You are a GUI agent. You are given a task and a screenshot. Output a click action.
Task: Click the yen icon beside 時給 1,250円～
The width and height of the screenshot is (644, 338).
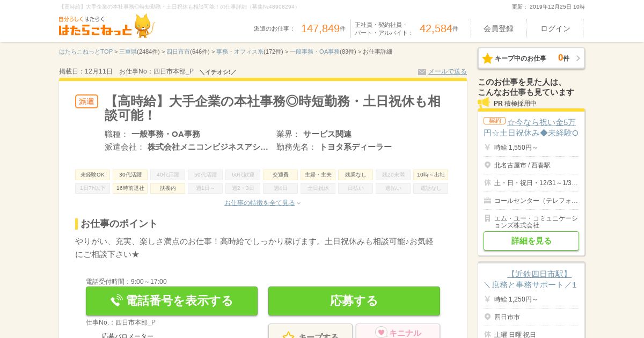[x=487, y=299]
